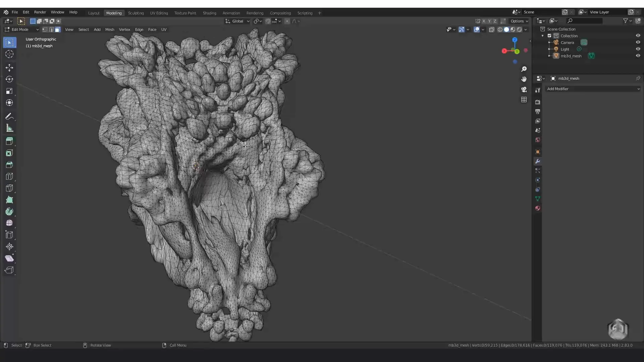The width and height of the screenshot is (644, 362).
Task: Select the Spin tool
Action: tap(9, 212)
